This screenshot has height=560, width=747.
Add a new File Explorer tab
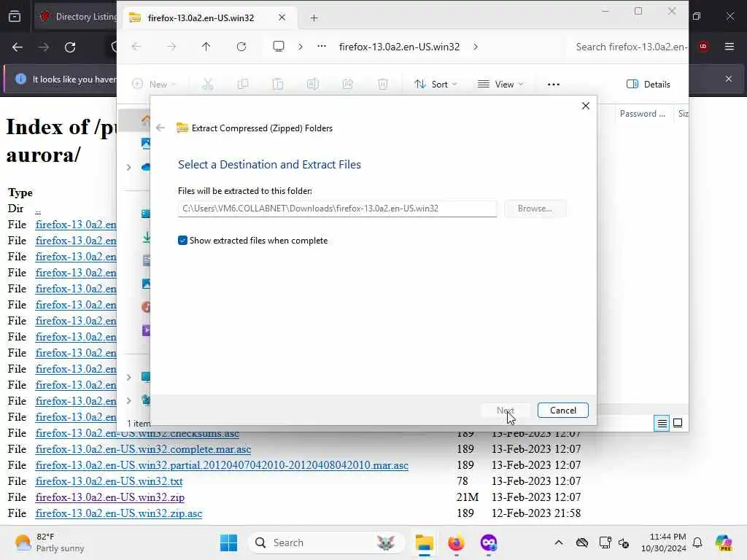click(314, 18)
